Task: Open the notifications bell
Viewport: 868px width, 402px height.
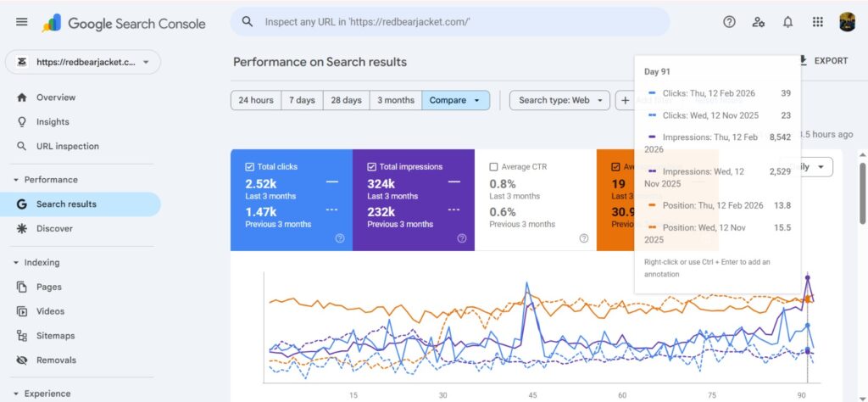Action: point(788,22)
